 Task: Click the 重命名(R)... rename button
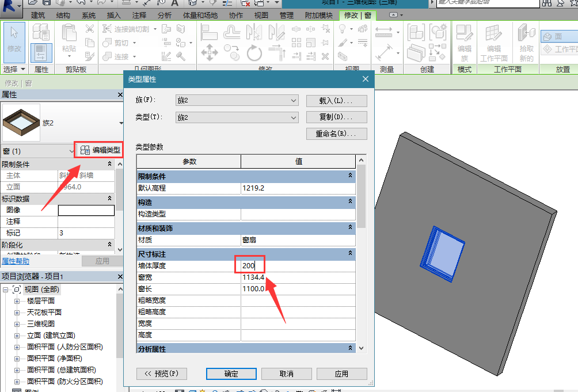(x=337, y=134)
